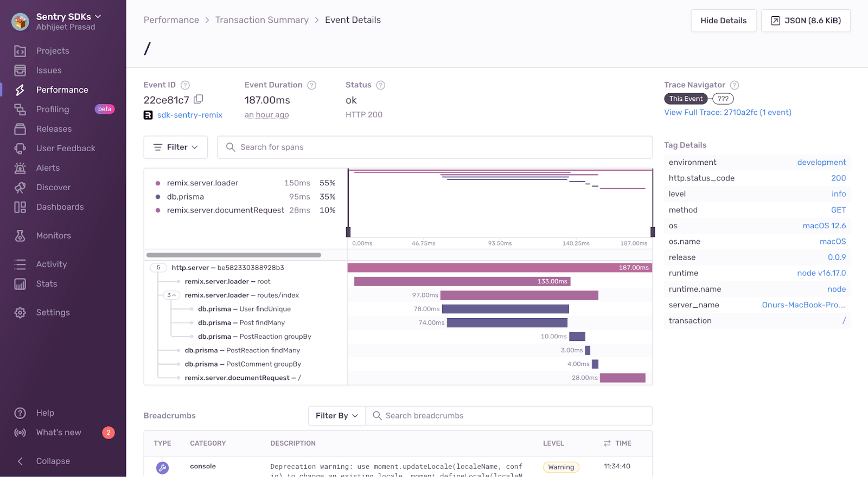Open Releases from the sidebar
The height and width of the screenshot is (477, 868).
pyautogui.click(x=54, y=129)
